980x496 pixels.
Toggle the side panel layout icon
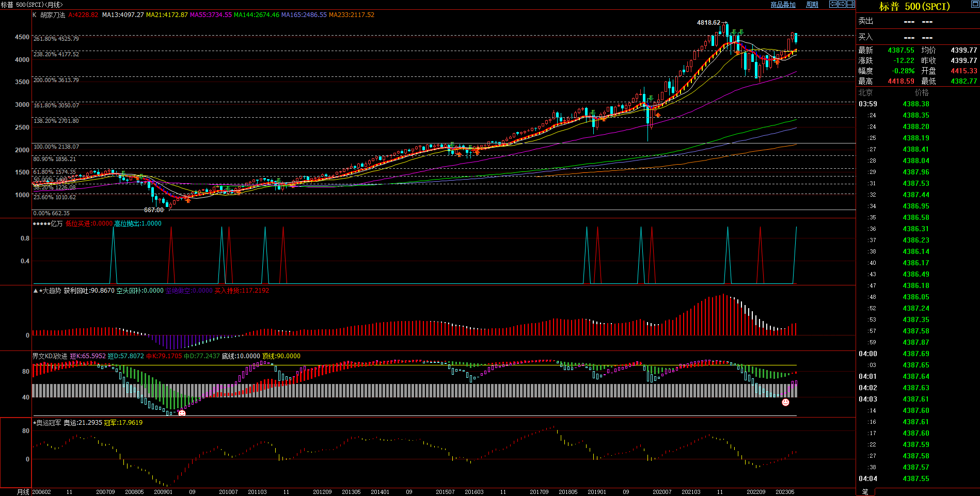850,4
